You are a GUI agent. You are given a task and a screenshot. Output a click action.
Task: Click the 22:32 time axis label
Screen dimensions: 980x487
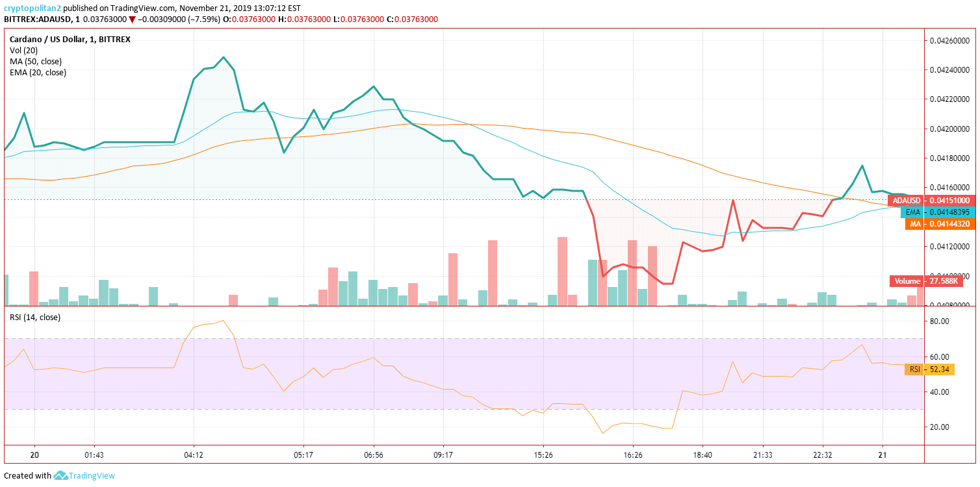(x=823, y=455)
